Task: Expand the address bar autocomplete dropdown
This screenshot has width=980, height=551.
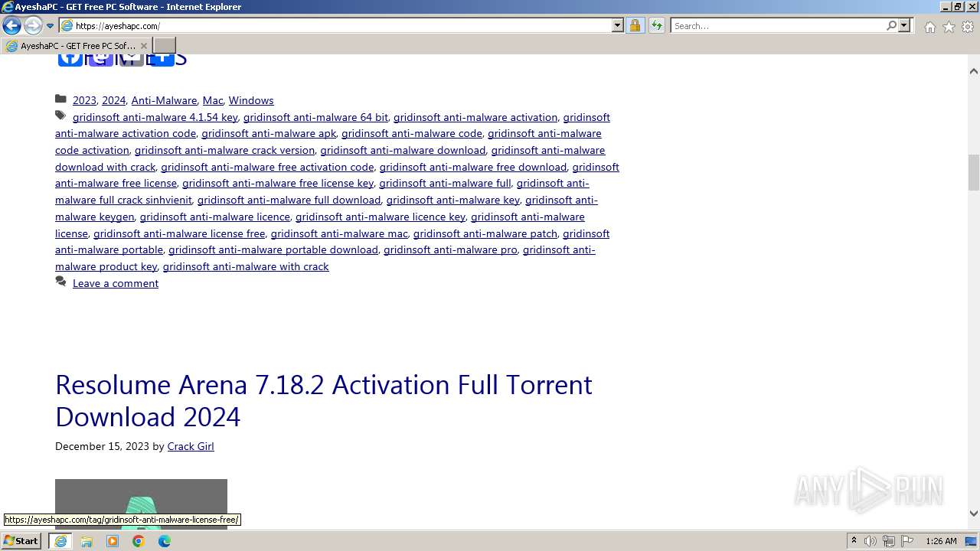Action: [x=618, y=25]
